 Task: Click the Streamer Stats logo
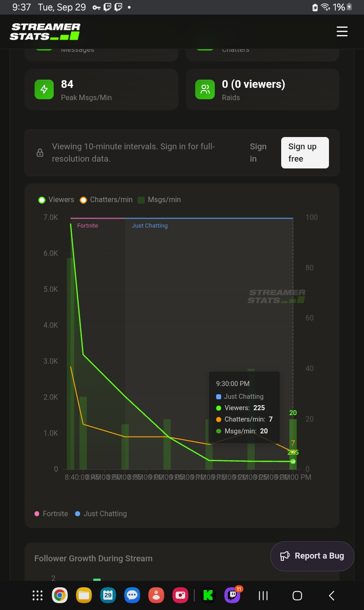coord(45,31)
